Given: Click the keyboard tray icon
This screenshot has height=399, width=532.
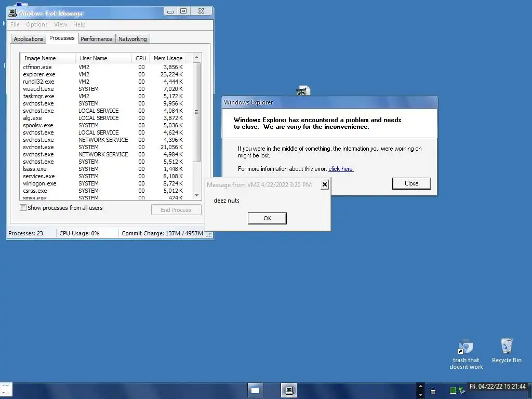Looking at the screenshot, I should pos(433,392).
